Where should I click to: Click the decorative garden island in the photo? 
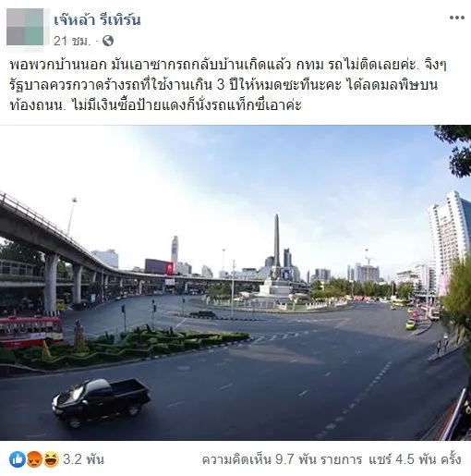(x=129, y=344)
